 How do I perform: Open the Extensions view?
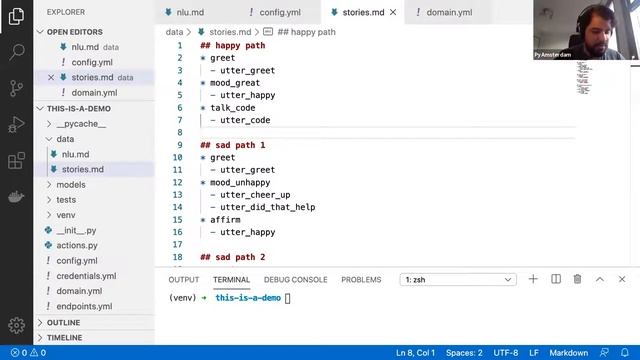pyautogui.click(x=16, y=160)
